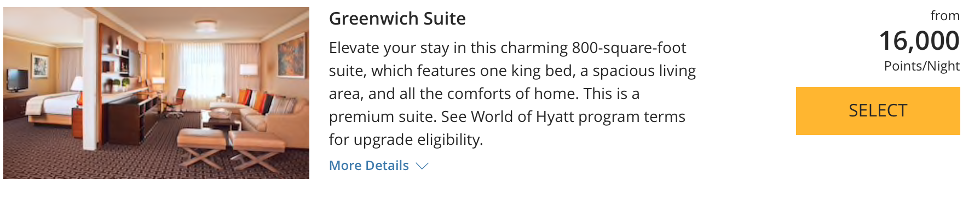Viewport: 980px width, 199px height.
Task: Expand details using the chevron arrow
Action: pyautogui.click(x=422, y=166)
